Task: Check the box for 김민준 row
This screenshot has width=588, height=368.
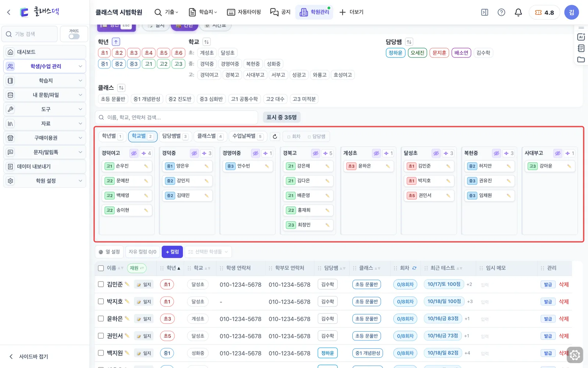Action: tap(101, 284)
